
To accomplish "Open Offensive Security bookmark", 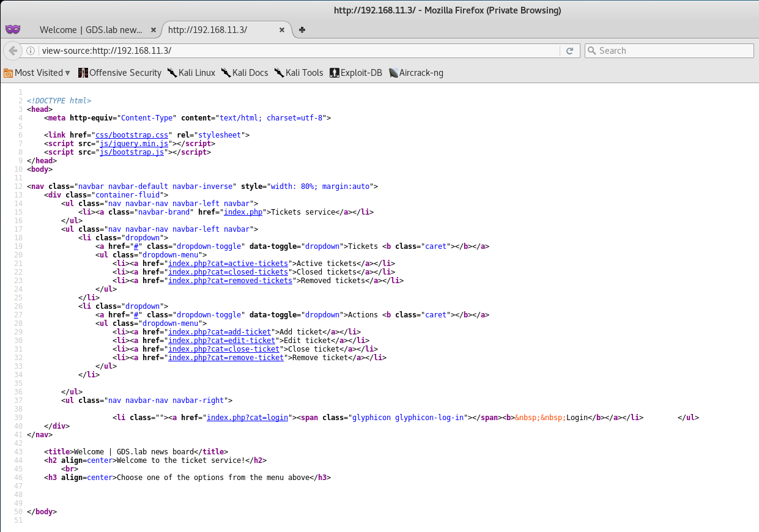I will (120, 73).
